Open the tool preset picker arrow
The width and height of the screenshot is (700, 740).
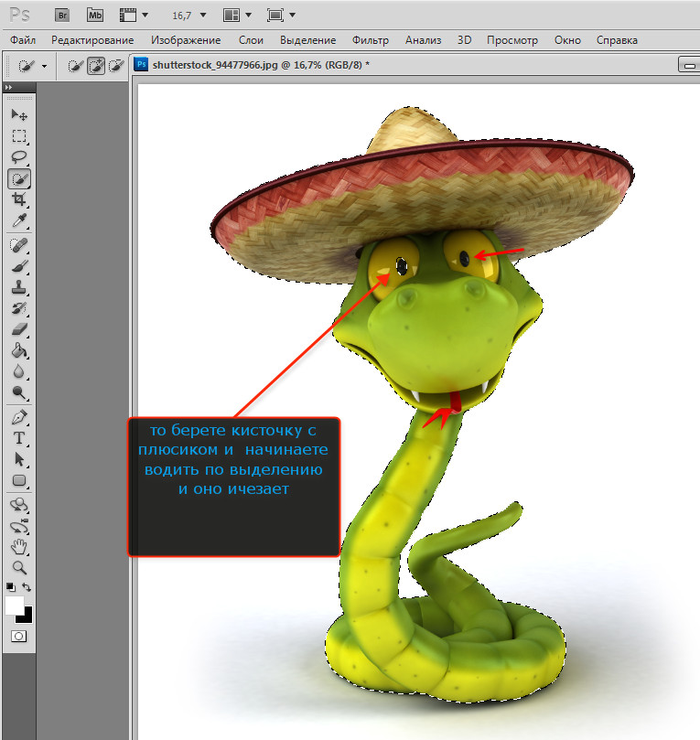[44, 67]
